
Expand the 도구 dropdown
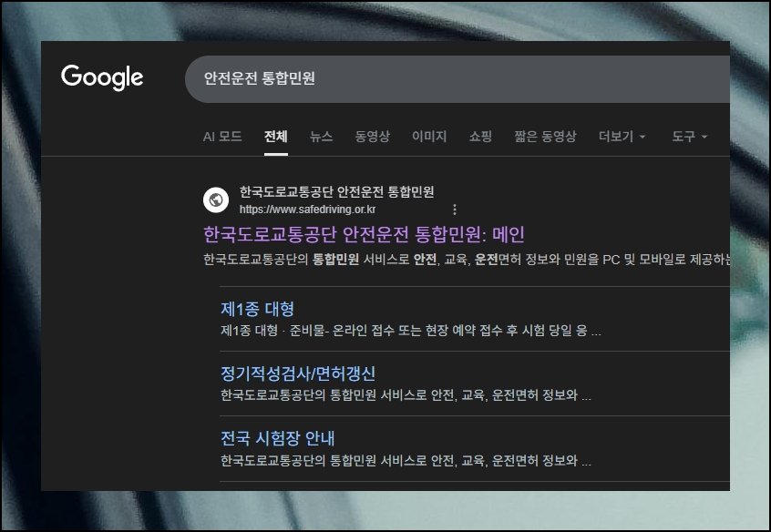(689, 137)
